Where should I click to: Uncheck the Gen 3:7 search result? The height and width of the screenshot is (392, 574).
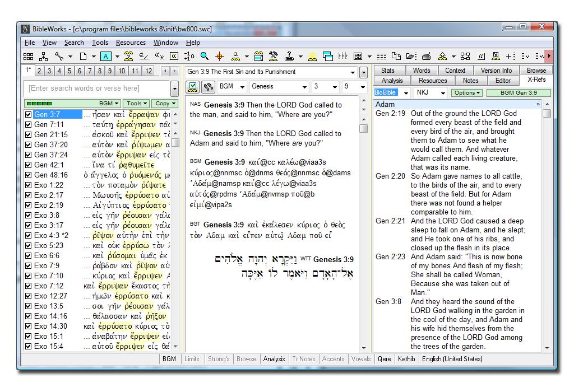click(x=29, y=115)
